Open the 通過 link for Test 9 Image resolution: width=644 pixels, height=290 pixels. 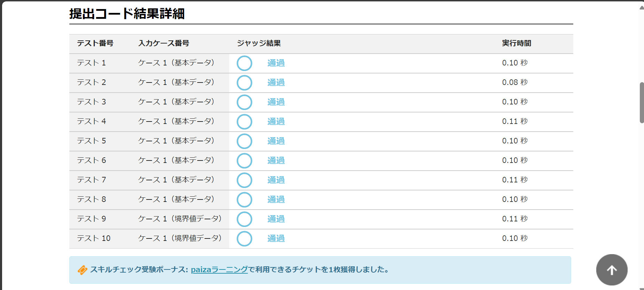pyautogui.click(x=276, y=219)
